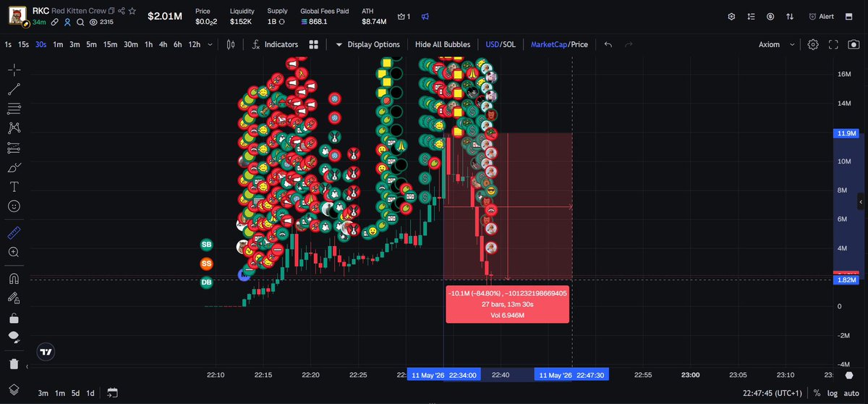Switch timeframe to 1s

point(8,44)
